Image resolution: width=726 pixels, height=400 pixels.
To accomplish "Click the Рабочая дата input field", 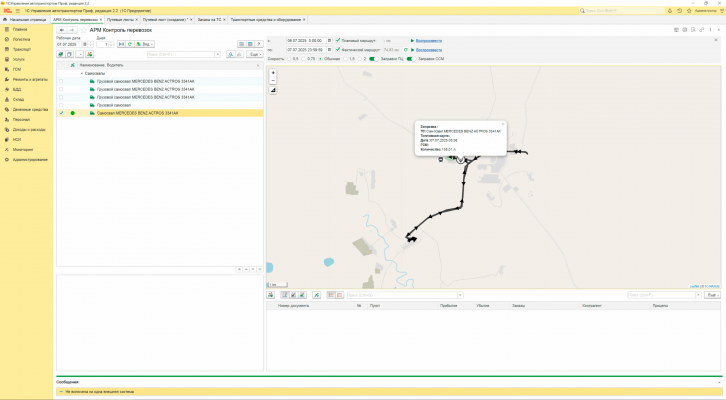I will (69, 44).
